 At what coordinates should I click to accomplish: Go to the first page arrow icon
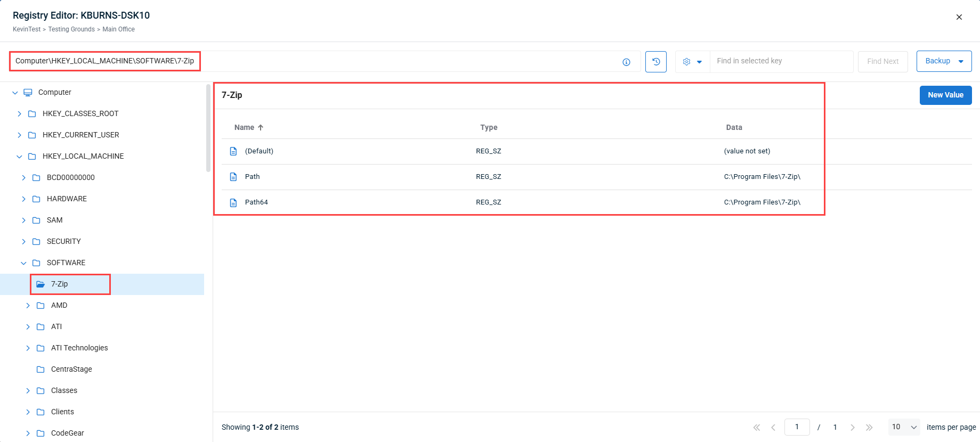tap(756, 427)
